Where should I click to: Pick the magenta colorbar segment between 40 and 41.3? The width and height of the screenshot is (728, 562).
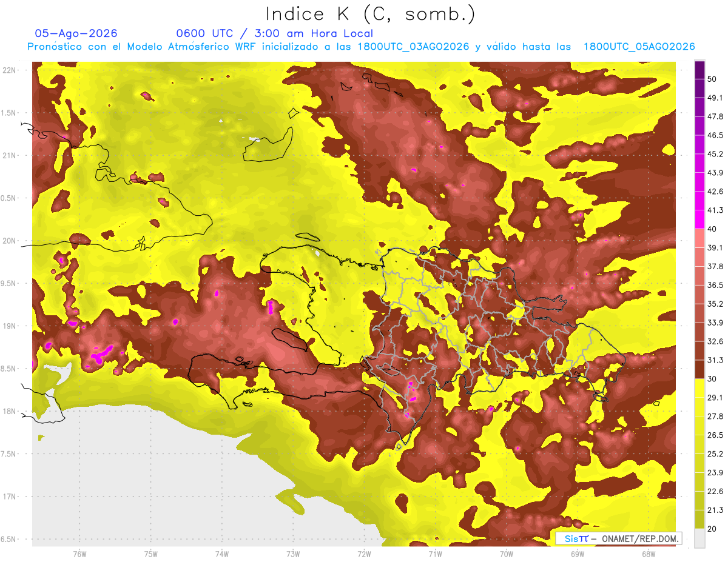tap(699, 219)
